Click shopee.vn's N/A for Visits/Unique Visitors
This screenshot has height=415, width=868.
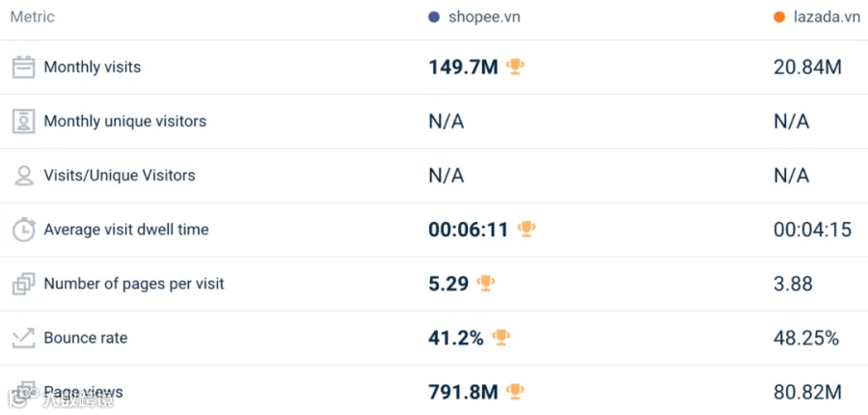[x=447, y=176]
